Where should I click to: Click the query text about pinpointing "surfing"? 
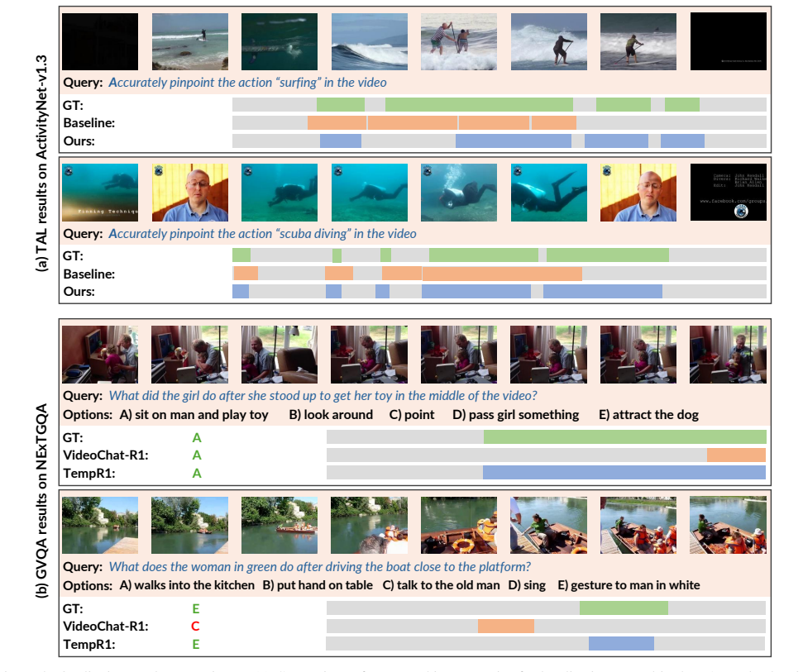247,83
